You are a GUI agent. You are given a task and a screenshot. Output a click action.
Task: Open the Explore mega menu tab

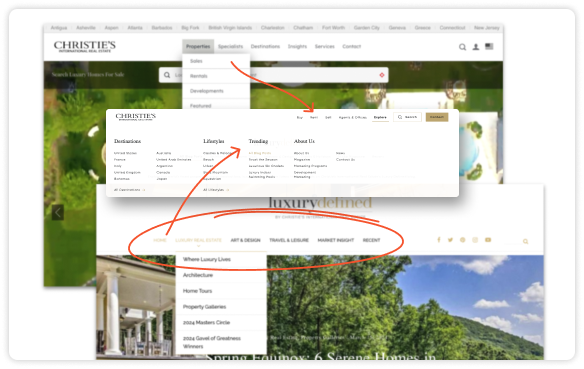point(380,117)
